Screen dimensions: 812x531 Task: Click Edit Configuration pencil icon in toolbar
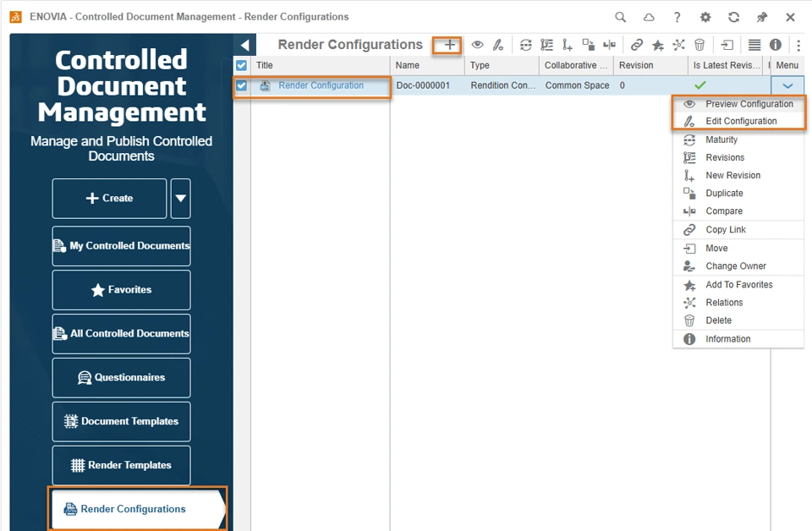497,45
